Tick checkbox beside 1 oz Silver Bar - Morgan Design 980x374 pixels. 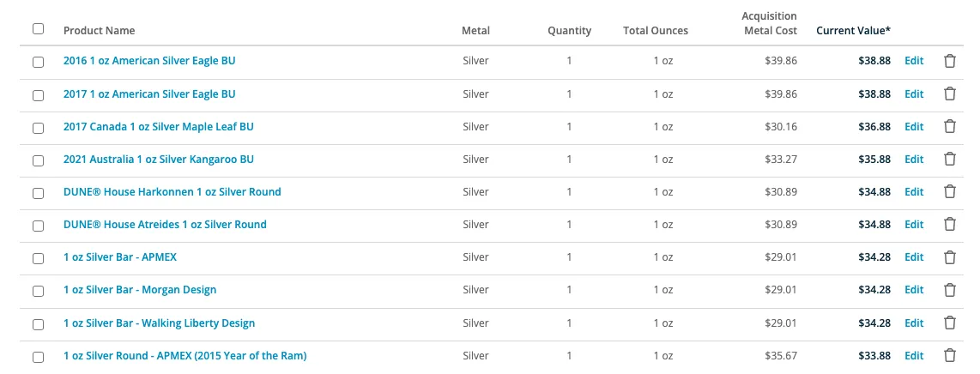tap(38, 292)
